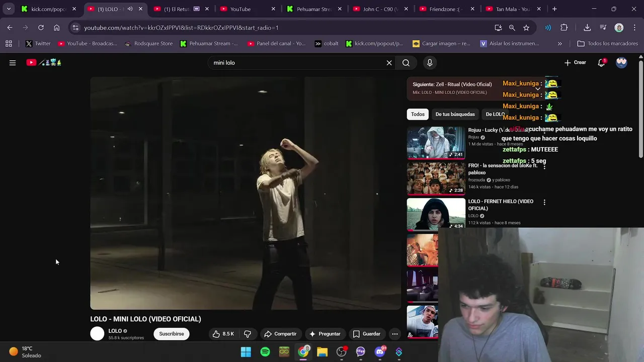The width and height of the screenshot is (644, 362).
Task: Open Spotify from the taskbar
Action: (265, 352)
